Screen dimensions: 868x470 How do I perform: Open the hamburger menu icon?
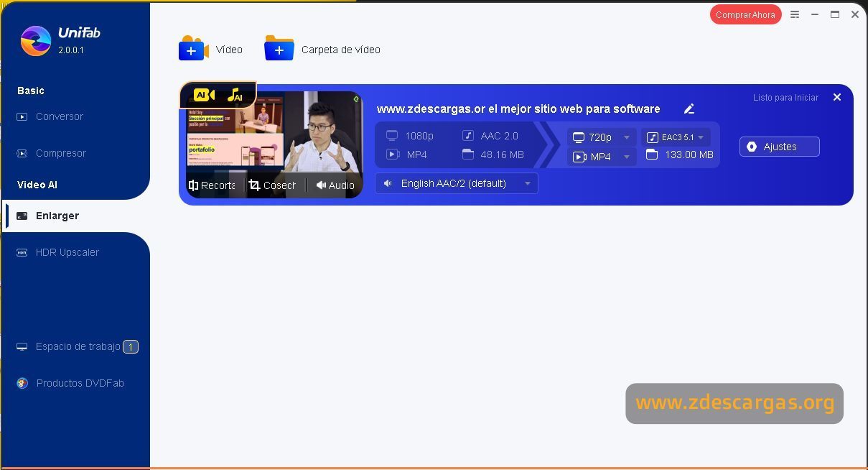tap(795, 14)
